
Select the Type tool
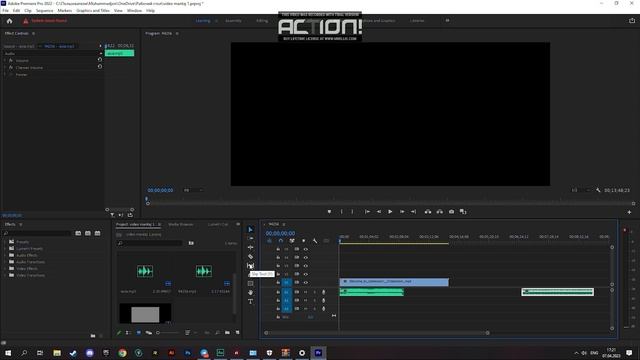pyautogui.click(x=250, y=302)
